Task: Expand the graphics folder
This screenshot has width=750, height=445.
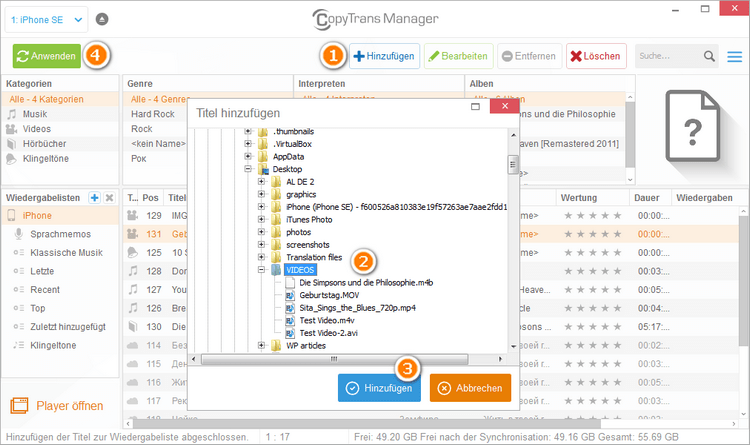Action: (261, 194)
